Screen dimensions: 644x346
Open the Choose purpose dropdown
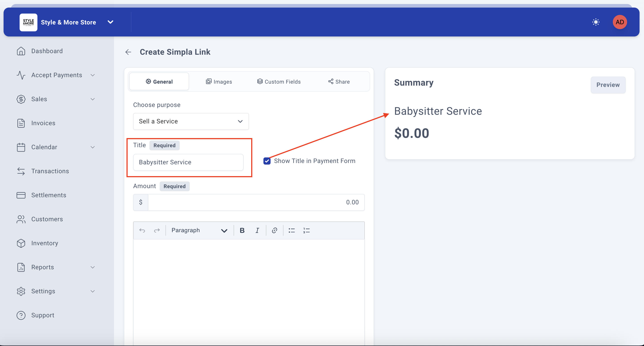pos(191,121)
